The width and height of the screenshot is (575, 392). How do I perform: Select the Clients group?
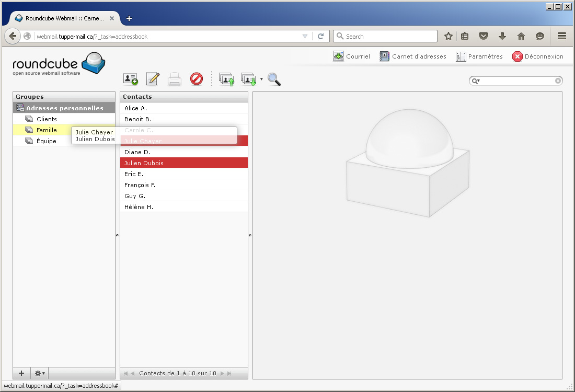click(x=47, y=119)
